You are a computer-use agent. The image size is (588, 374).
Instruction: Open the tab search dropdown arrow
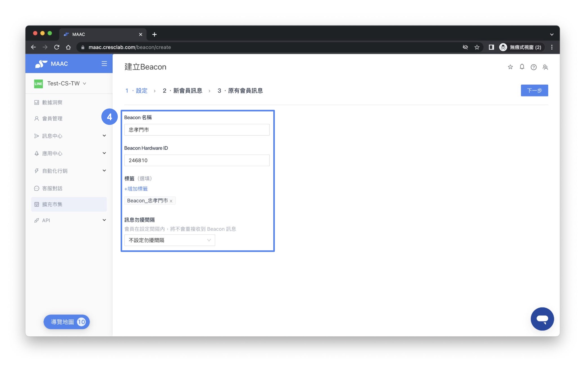coord(552,34)
